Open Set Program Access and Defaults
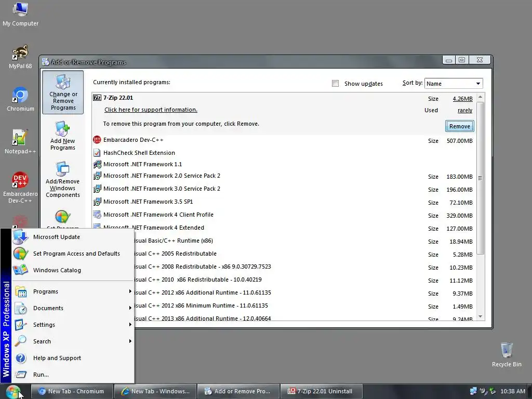 click(x=73, y=254)
